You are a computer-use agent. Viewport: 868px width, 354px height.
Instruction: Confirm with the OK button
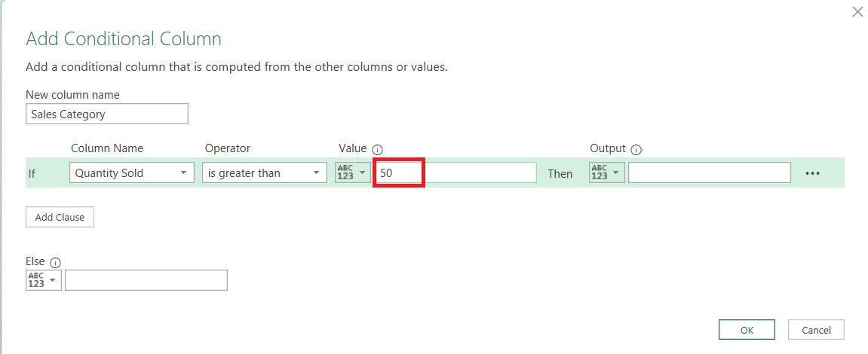click(x=747, y=330)
